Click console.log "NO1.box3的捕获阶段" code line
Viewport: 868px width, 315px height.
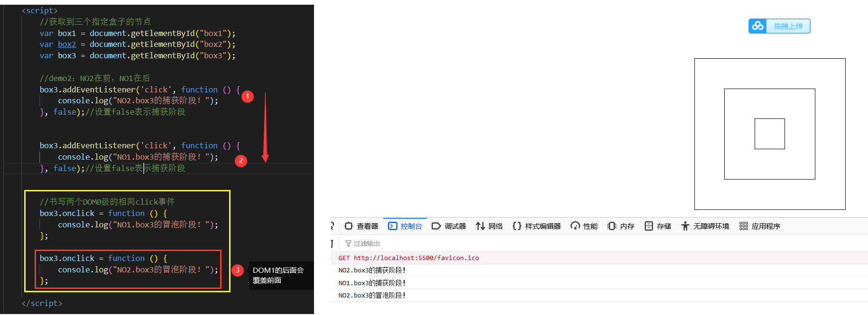click(138, 157)
